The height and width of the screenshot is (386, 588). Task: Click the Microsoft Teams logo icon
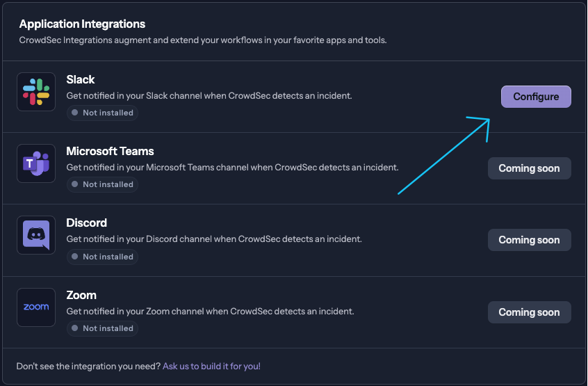pos(36,163)
